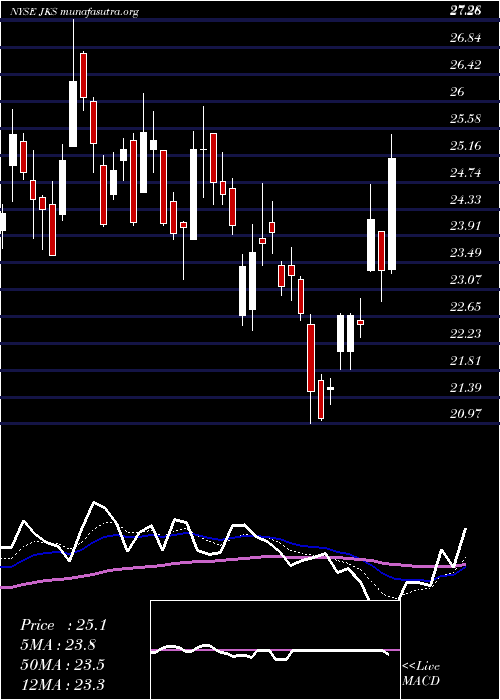Click the 5MA : 23.8 readout
The image size is (500, 700).
(58, 645)
